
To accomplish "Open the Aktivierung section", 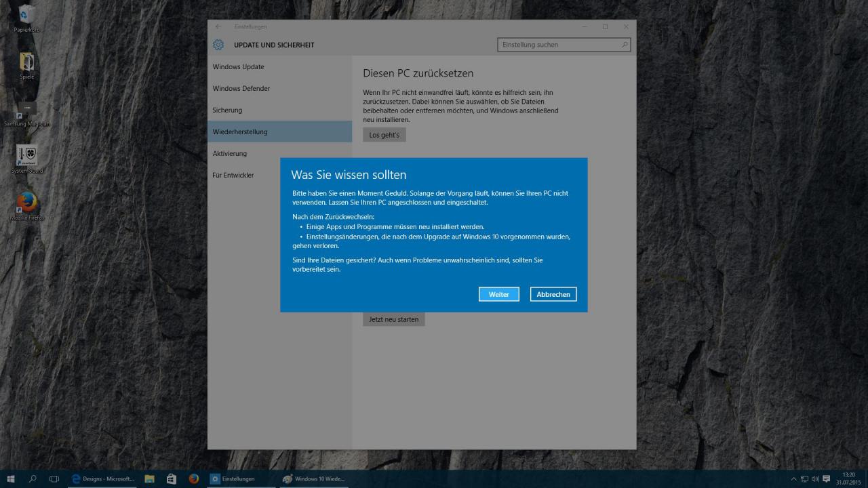I will point(279,153).
